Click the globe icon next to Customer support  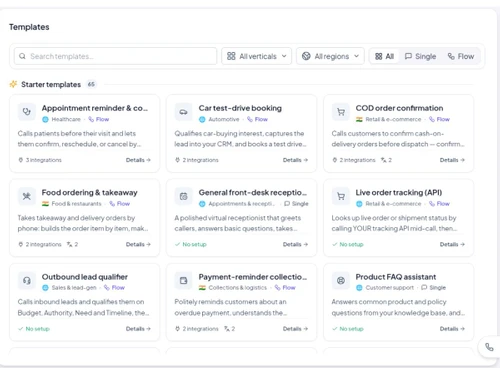point(359,288)
